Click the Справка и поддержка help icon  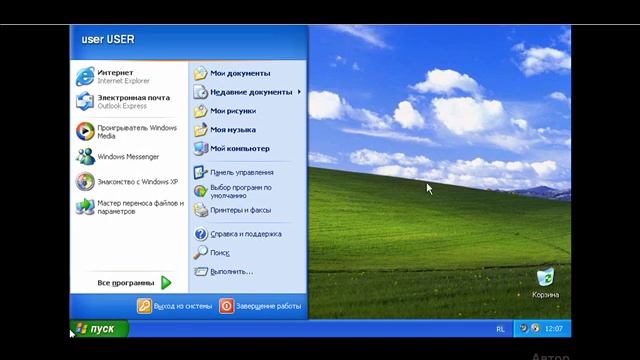[x=200, y=234]
